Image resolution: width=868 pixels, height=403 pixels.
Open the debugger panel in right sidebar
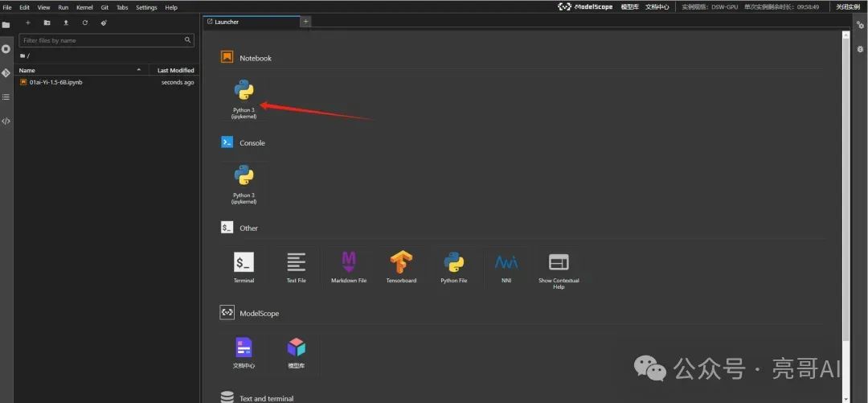[860, 49]
